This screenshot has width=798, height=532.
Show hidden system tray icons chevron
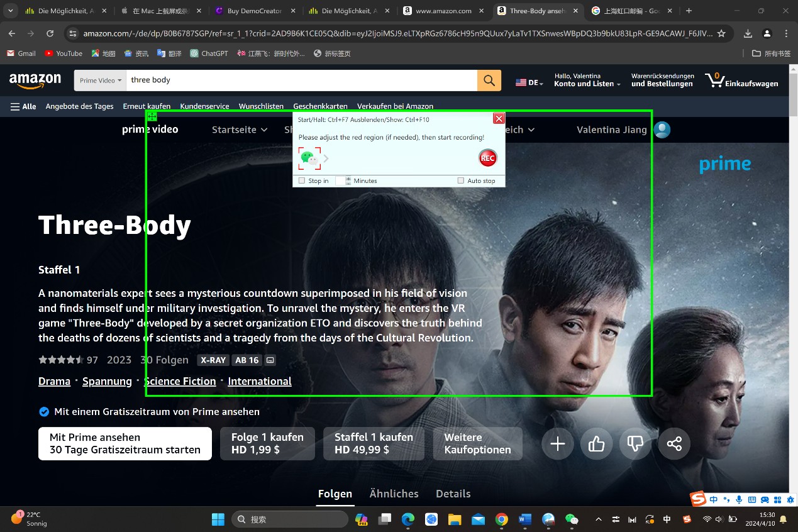(598, 519)
